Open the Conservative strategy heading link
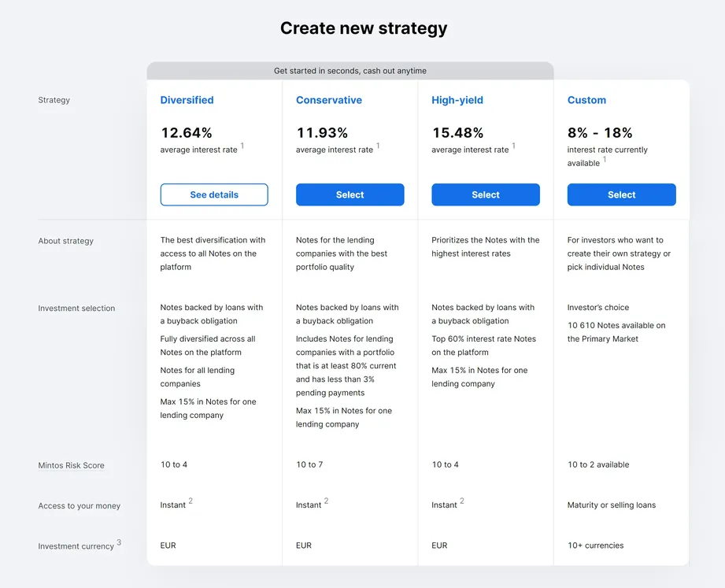725x588 pixels. coord(329,100)
